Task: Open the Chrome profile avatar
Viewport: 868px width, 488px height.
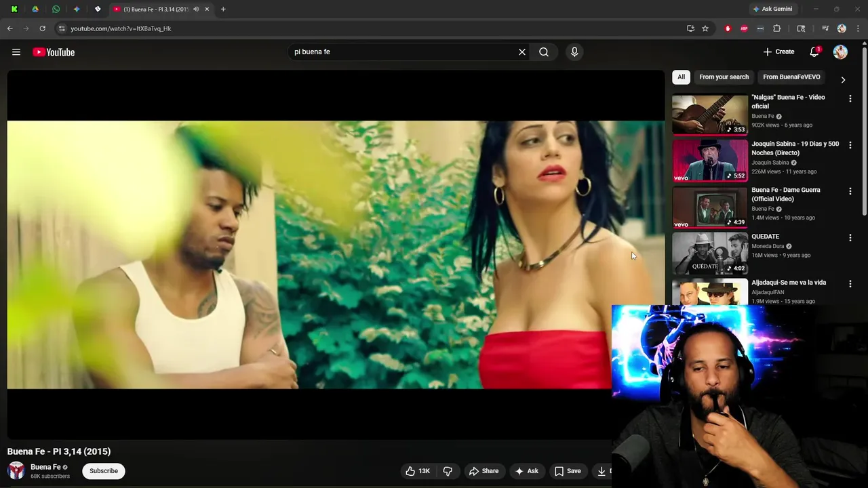Action: click(x=842, y=28)
